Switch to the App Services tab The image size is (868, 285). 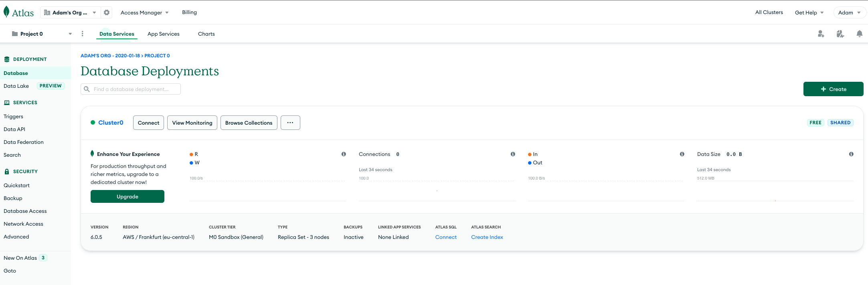[163, 34]
